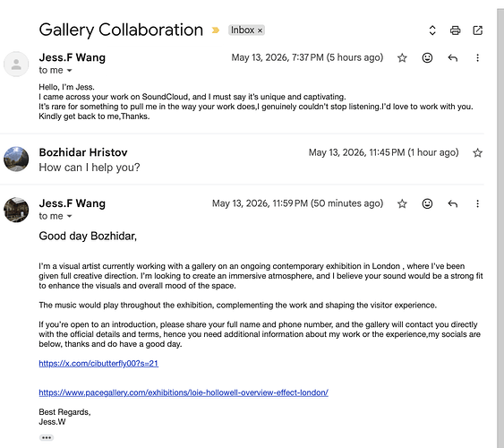The image size is (504, 448).
Task: Open the x.com/cibutterfly00 link
Action: [98, 364]
